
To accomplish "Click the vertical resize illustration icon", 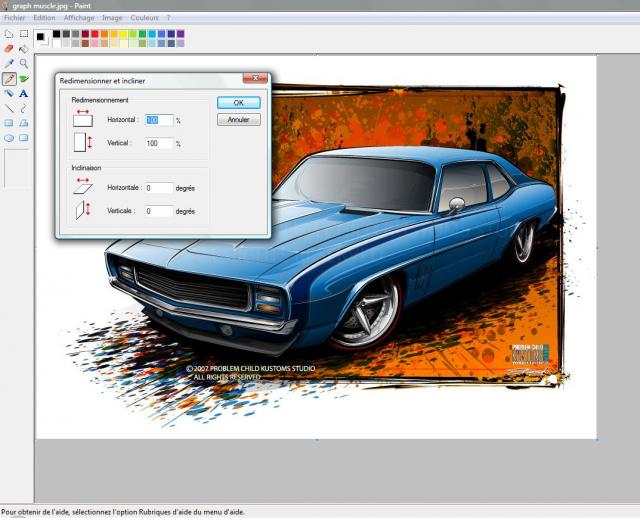I will point(83,142).
